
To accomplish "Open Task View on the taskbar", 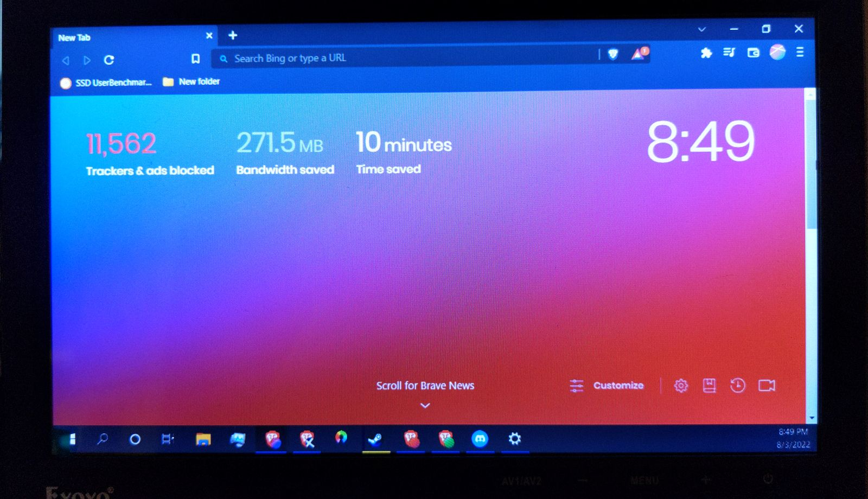I will pyautogui.click(x=168, y=439).
